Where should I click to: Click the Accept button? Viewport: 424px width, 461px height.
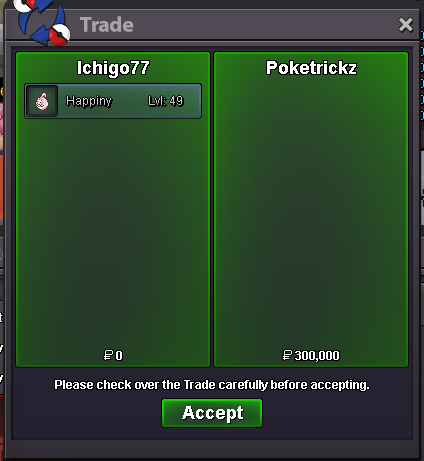tap(212, 413)
